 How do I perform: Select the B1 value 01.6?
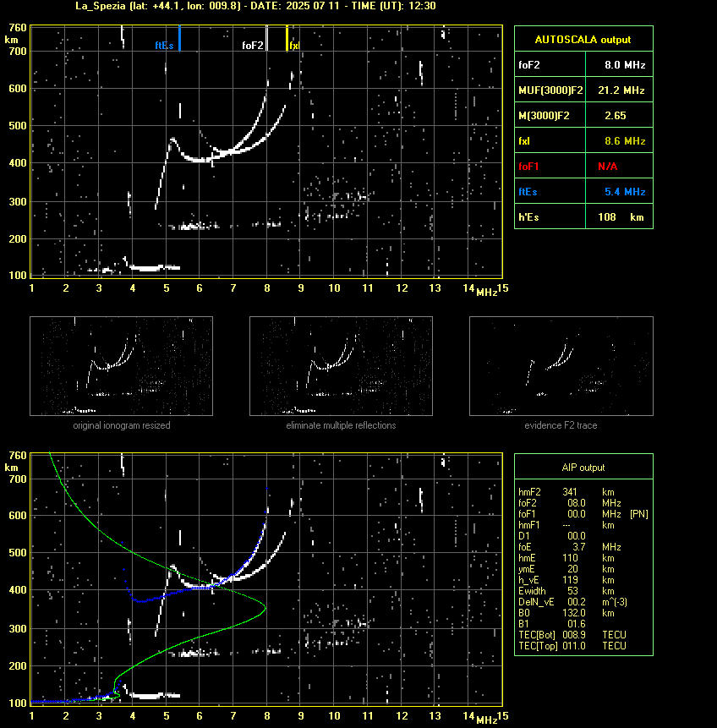(x=577, y=624)
